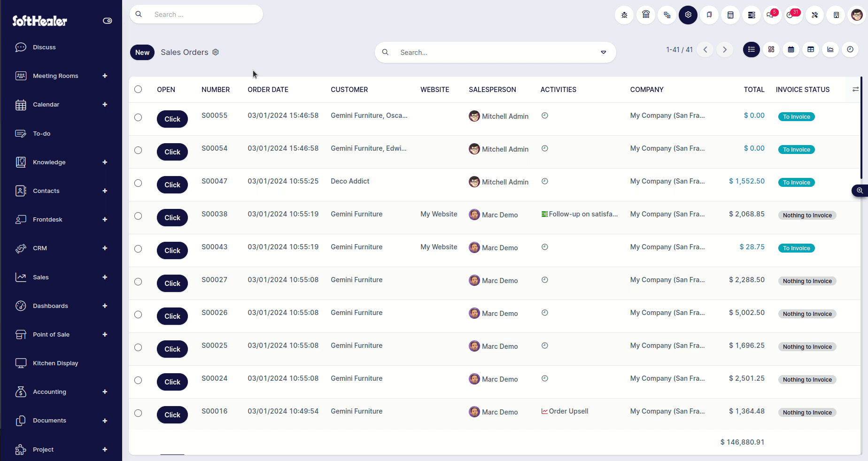Image resolution: width=868 pixels, height=461 pixels.
Task: Open conversations icon with 5 badge
Action: tap(772, 15)
